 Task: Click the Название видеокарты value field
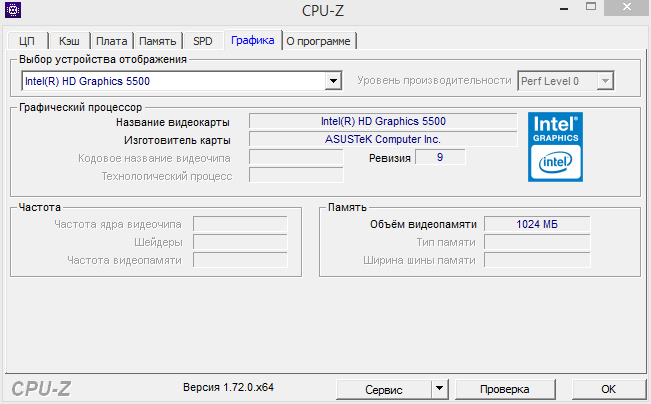(383, 121)
